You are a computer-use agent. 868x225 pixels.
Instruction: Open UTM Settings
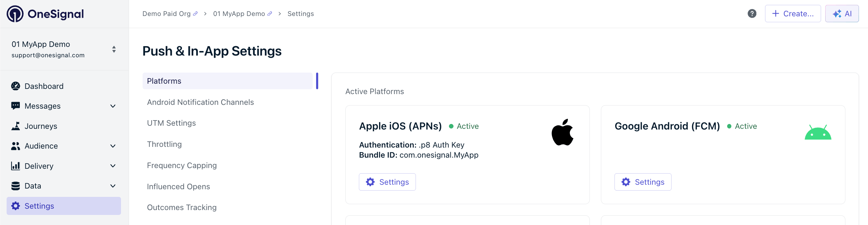click(171, 123)
